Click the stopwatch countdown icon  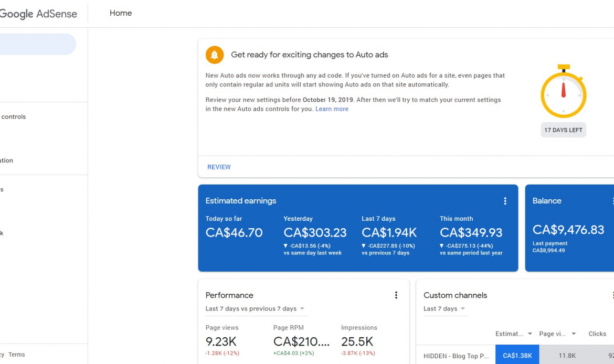click(564, 91)
